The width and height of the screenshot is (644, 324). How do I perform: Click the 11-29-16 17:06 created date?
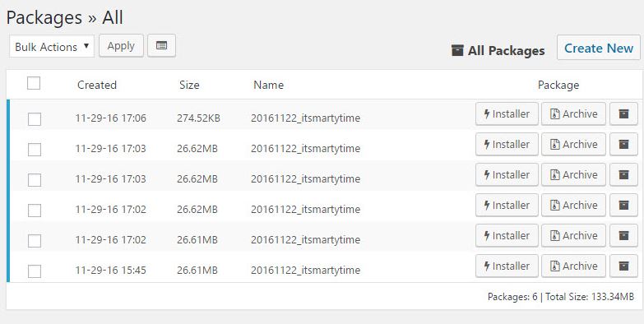pyautogui.click(x=110, y=118)
